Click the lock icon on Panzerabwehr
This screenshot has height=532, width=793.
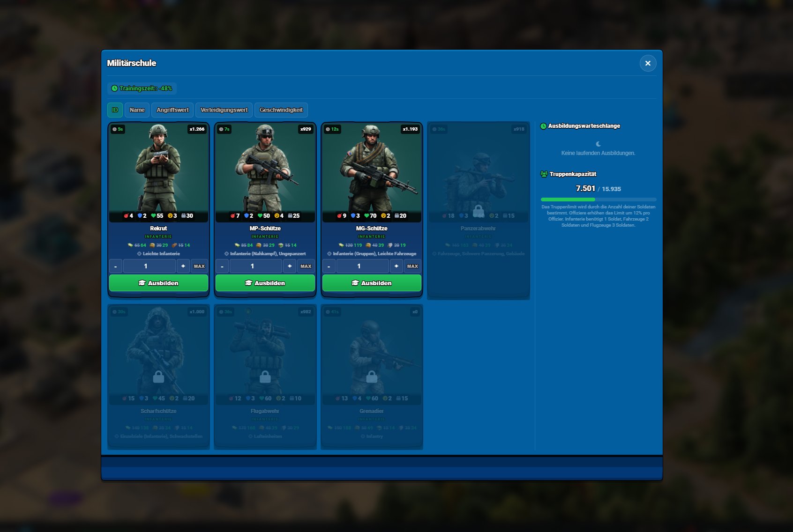[x=478, y=211]
